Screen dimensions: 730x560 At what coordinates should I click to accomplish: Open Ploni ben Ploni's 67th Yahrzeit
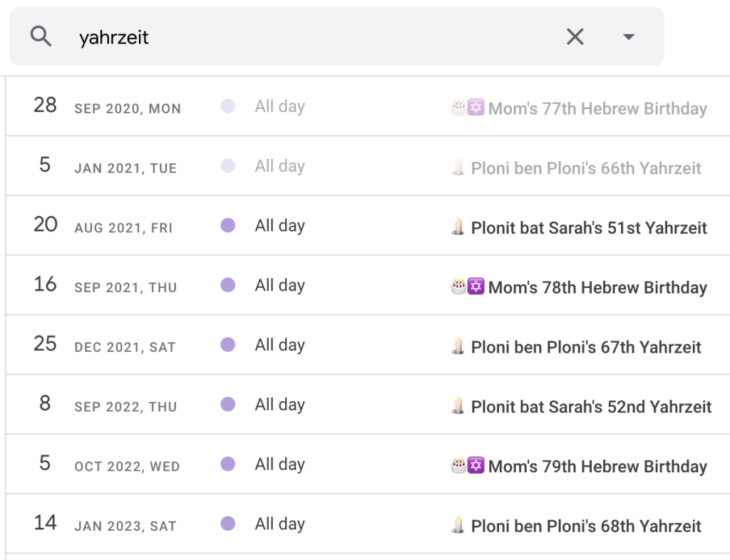click(585, 348)
